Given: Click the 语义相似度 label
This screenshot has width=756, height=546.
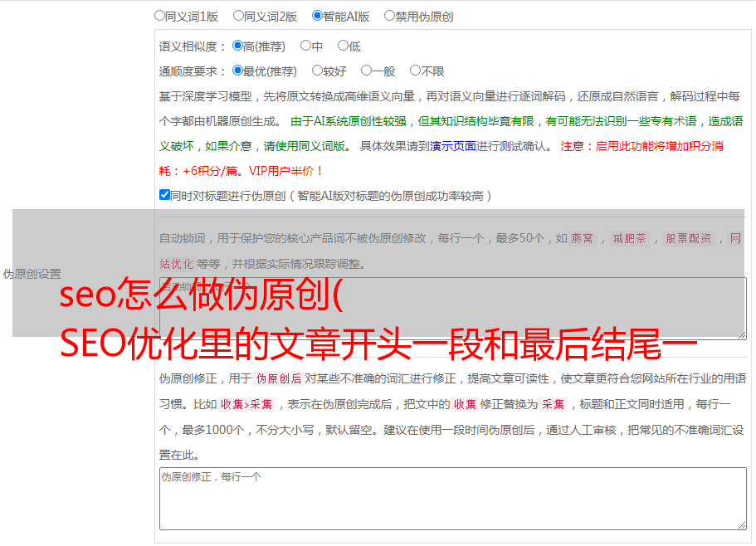Looking at the screenshot, I should pyautogui.click(x=192, y=46).
